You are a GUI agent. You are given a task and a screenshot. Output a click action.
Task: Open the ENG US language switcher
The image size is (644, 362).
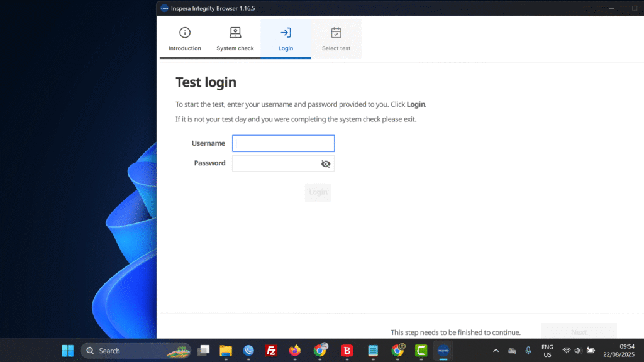[x=547, y=351]
